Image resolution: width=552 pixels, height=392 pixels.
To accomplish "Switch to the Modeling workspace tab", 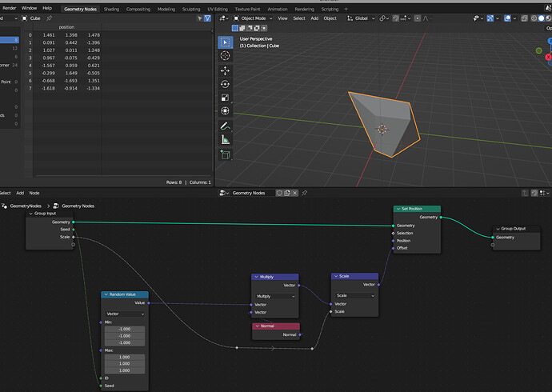I will [x=166, y=9].
